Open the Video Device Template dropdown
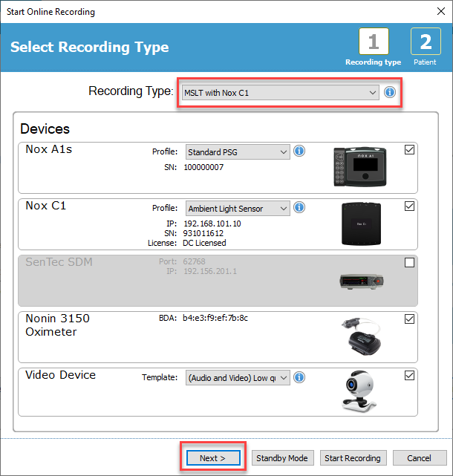 pyautogui.click(x=238, y=378)
